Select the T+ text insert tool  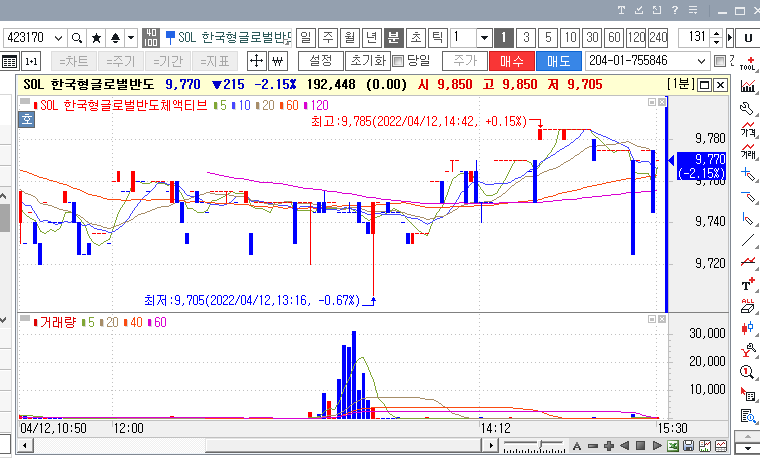[747, 284]
